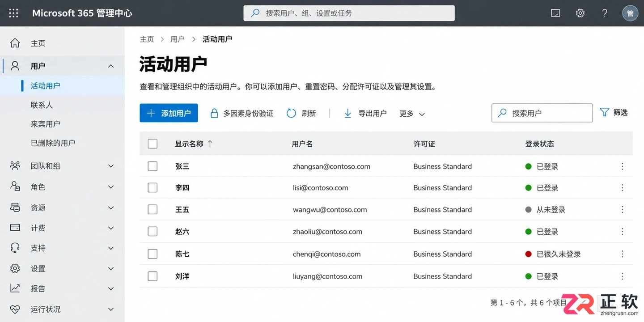The image size is (644, 322).
Task: Click the email wangwu@contoso.com
Action: click(x=330, y=209)
